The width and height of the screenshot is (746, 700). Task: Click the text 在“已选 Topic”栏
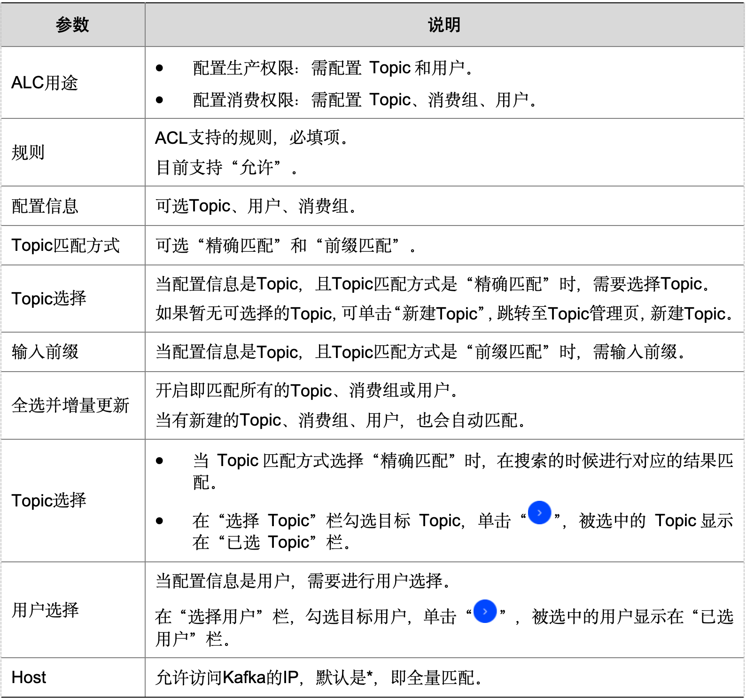point(272,543)
